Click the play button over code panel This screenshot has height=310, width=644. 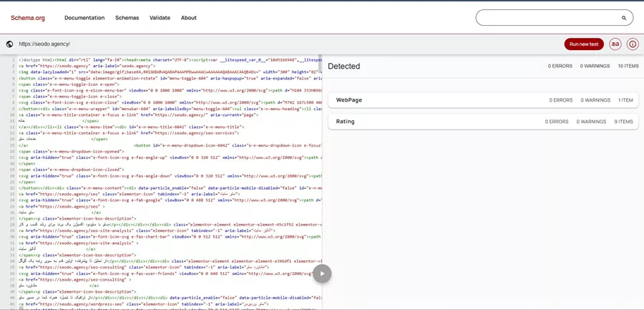(x=322, y=273)
